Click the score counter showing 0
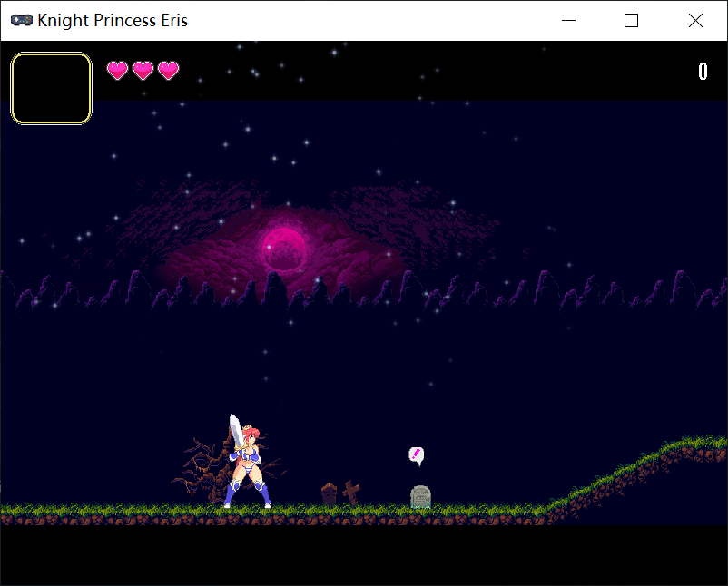Viewport: 728px width, 586px height. (x=703, y=71)
